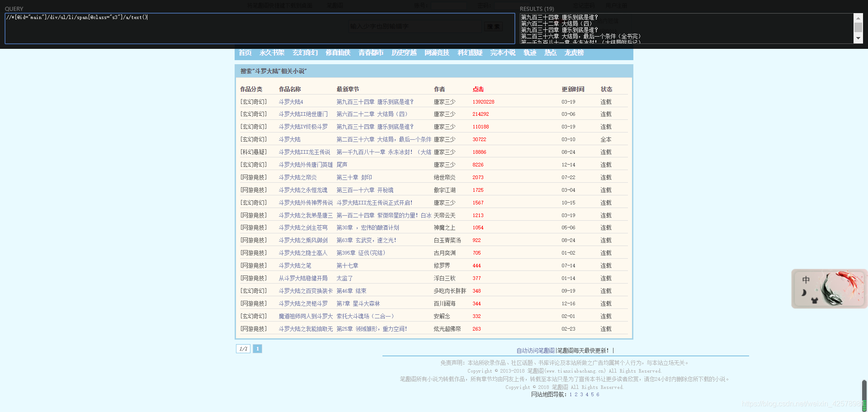Go to the 科幻悬疑 category
Viewport: 868px width, 412px height.
coord(470,53)
